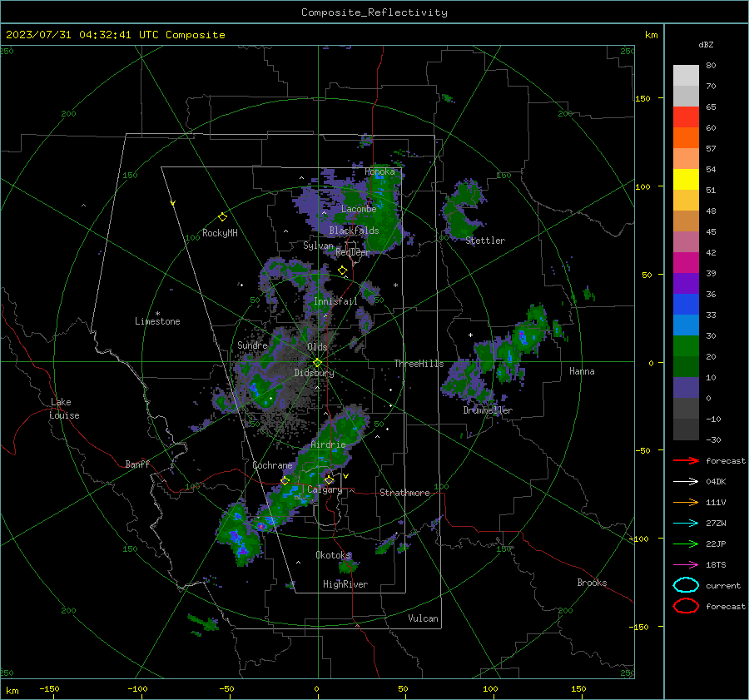Viewport: 749px width, 700px height.
Task: Click the yellow diamond marker near RockyMH
Action: [222, 217]
